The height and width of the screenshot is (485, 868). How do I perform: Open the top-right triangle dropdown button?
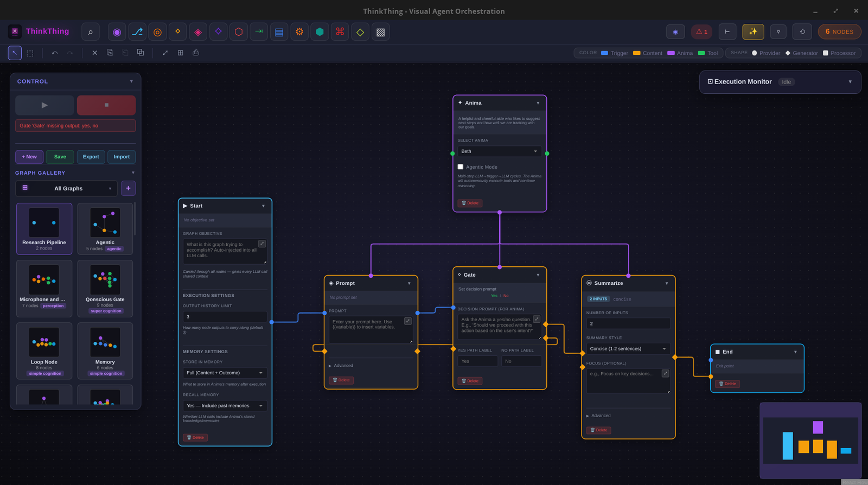778,31
